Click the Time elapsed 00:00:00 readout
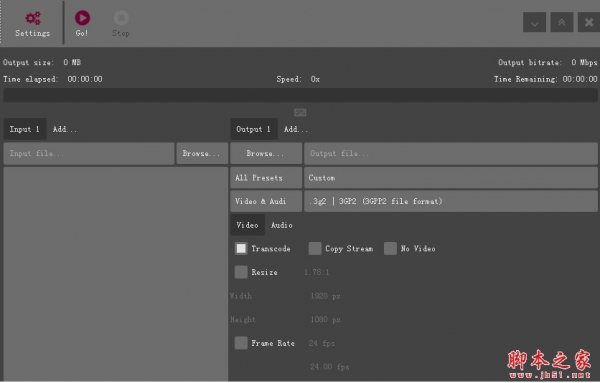The image size is (600, 383). (52, 79)
